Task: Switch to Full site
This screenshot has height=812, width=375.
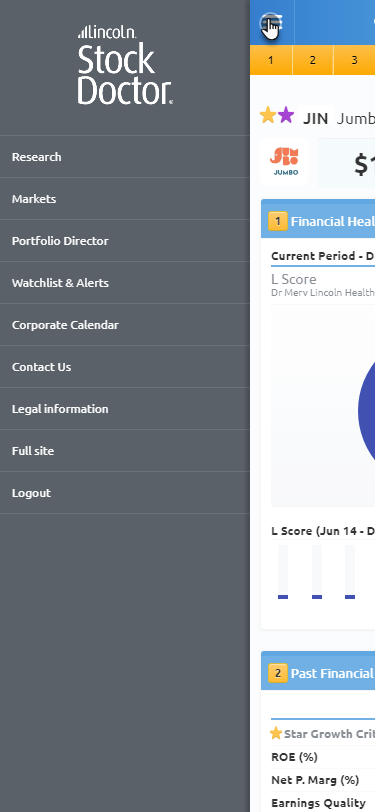Action: click(x=125, y=451)
